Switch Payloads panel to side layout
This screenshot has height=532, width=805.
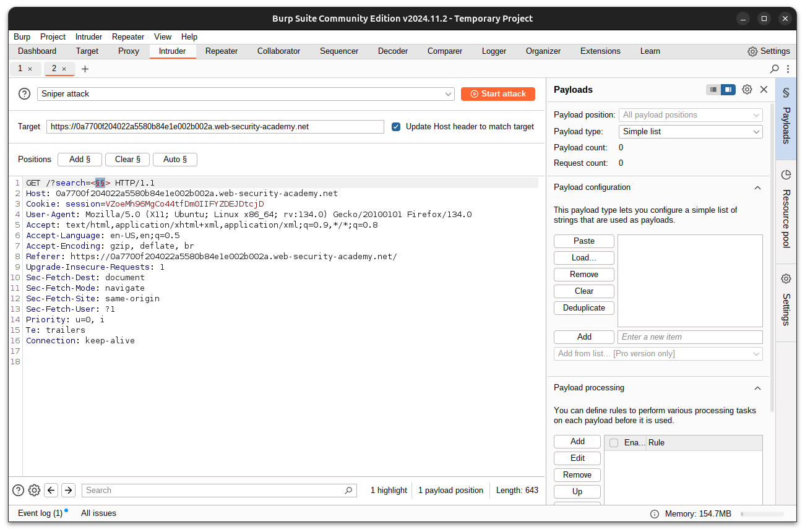tap(728, 90)
